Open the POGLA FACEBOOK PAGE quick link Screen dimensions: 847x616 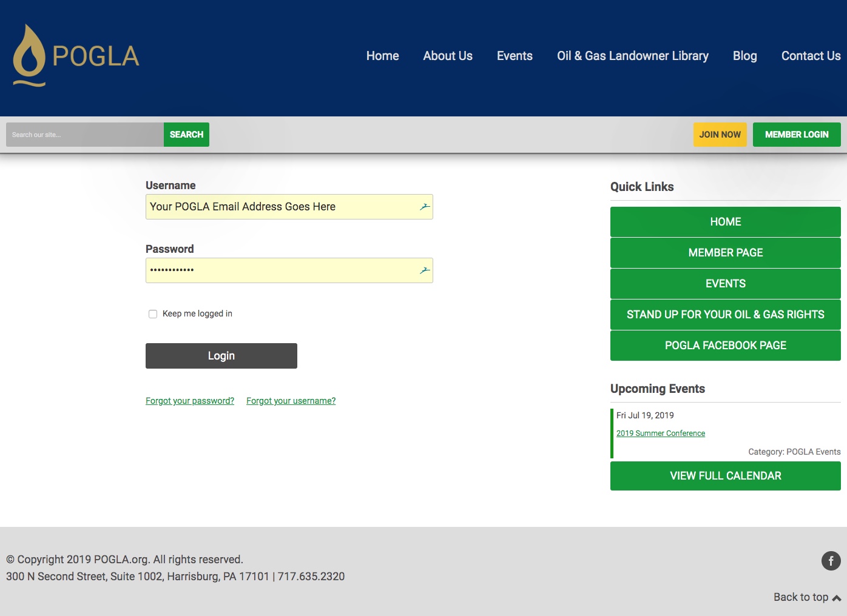pos(726,346)
